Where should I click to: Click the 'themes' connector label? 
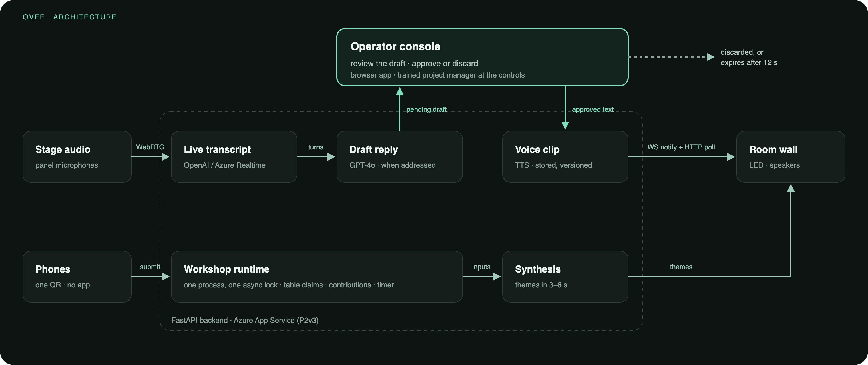point(681,267)
